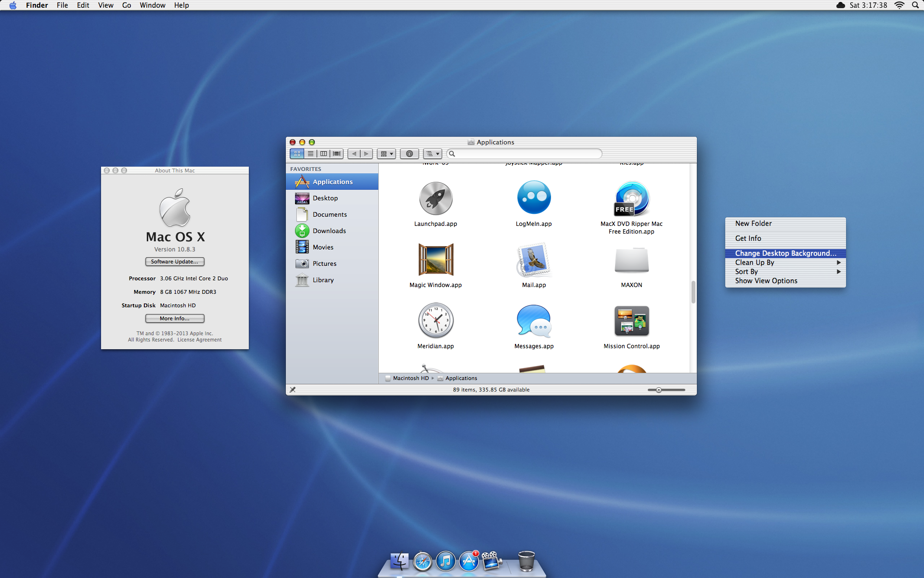Select the Messages.app icon
This screenshot has height=578, width=924.
click(534, 321)
